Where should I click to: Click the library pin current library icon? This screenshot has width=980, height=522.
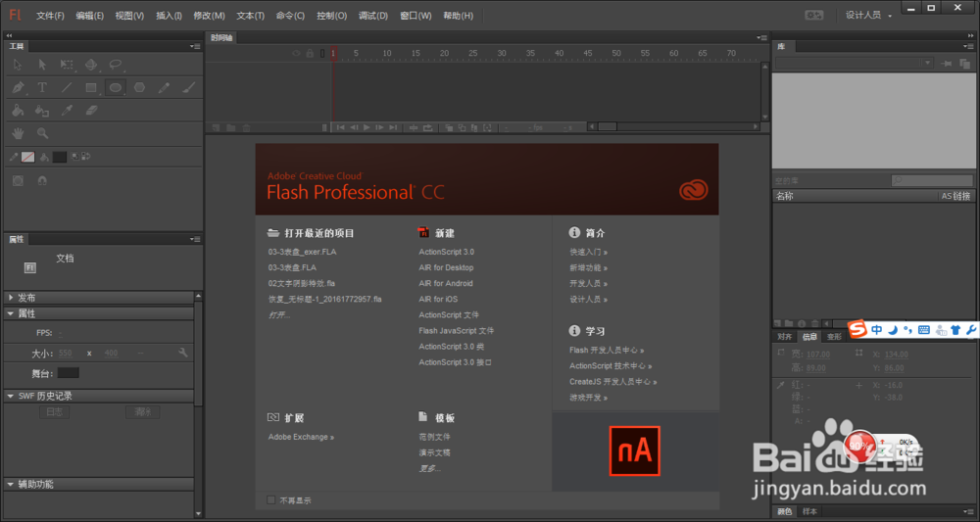tap(947, 63)
